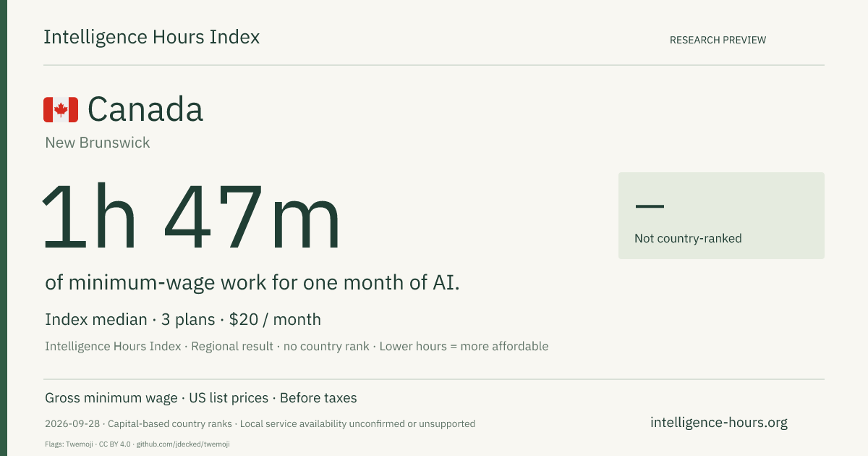
Task: Click the Canada country heading
Action: [145, 109]
